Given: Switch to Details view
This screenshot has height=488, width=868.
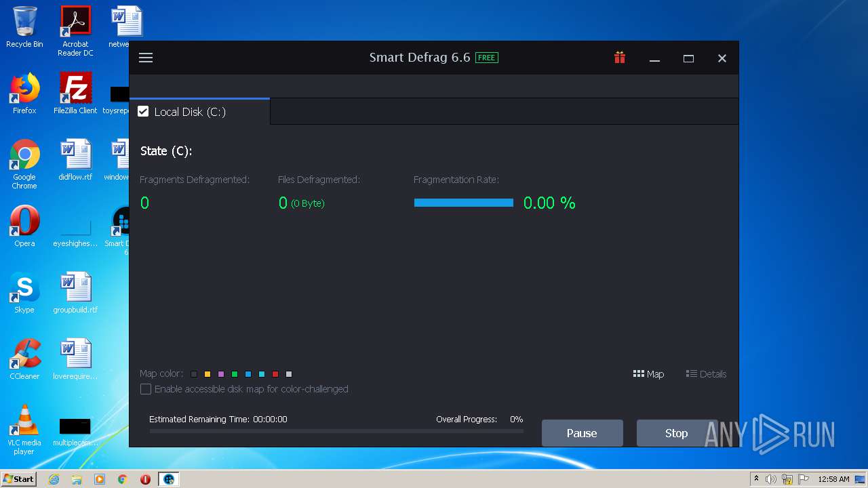Looking at the screenshot, I should click(x=706, y=374).
